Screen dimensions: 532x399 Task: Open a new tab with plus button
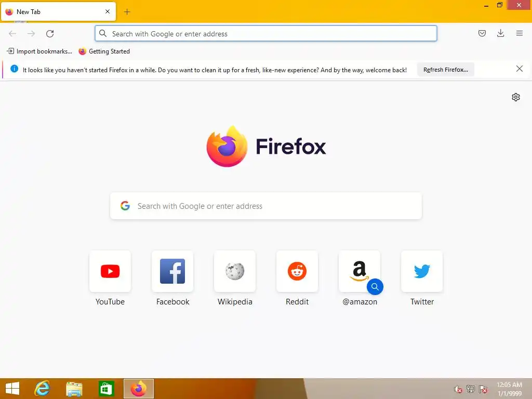[x=127, y=12]
